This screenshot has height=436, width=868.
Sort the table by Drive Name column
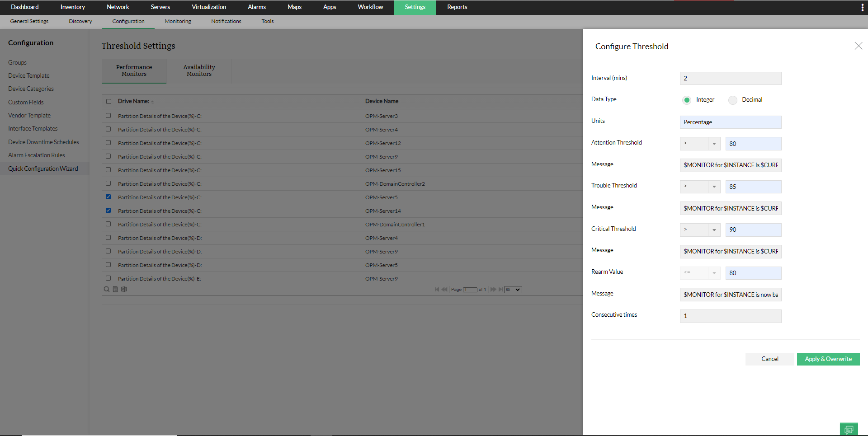point(133,101)
